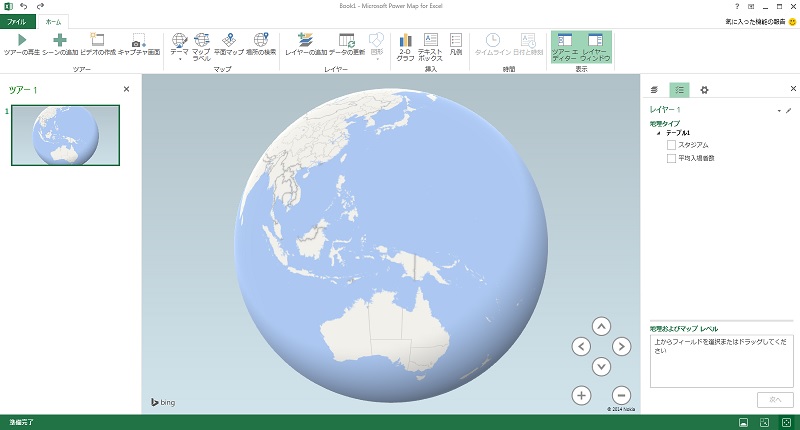Close the layer window pane
The image size is (800, 430).
(793, 88)
